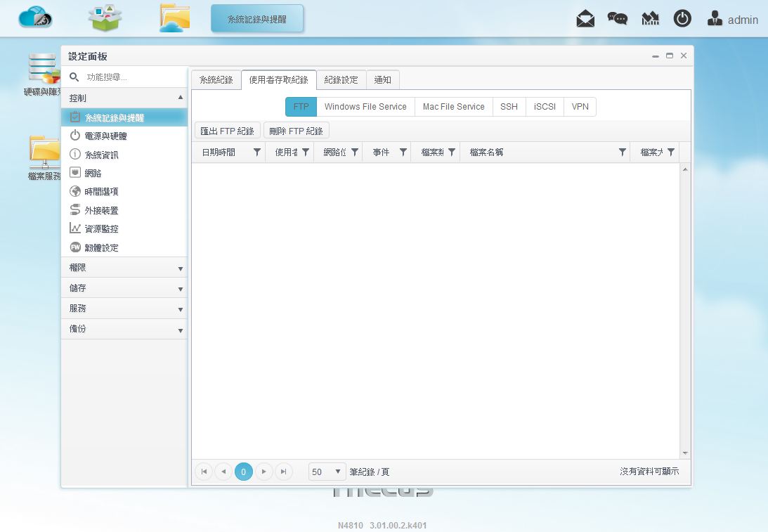The width and height of the screenshot is (768, 532).
Task: Switch to the 通知 tab
Action: 383,80
